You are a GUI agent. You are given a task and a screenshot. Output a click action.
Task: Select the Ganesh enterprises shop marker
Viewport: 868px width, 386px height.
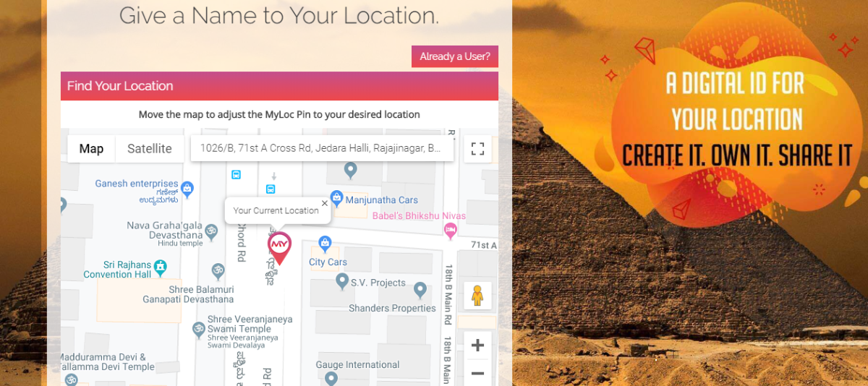click(187, 189)
